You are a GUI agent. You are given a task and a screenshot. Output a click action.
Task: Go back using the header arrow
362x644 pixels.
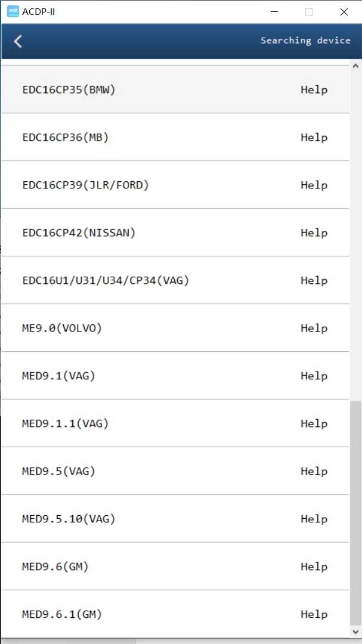18,41
